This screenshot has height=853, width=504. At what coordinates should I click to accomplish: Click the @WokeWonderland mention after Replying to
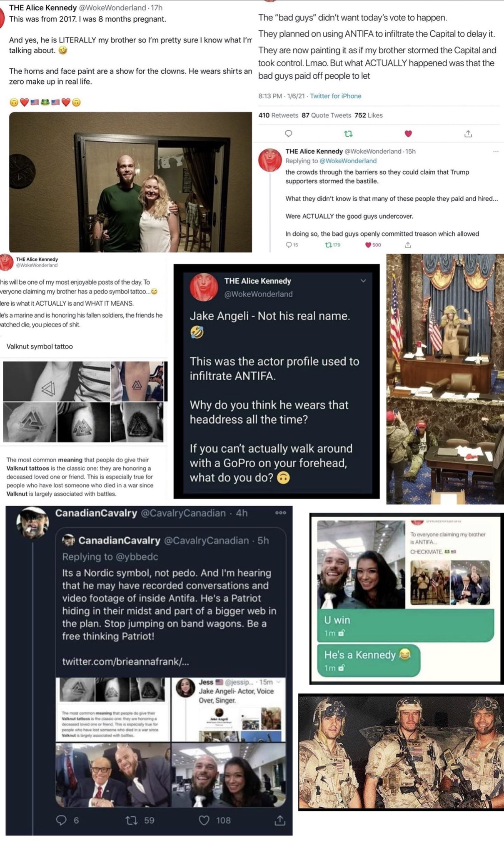tap(348, 161)
